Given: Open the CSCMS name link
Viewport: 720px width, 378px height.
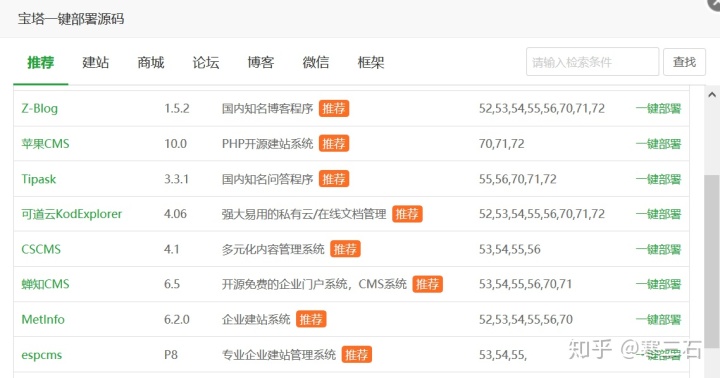Looking at the screenshot, I should click(x=41, y=249).
